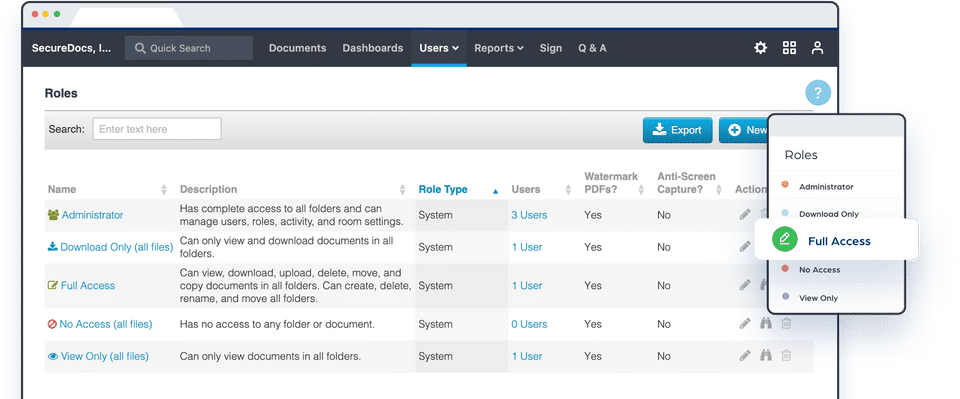Go to the Sign tab
This screenshot has width=960, height=399.
pos(550,48)
